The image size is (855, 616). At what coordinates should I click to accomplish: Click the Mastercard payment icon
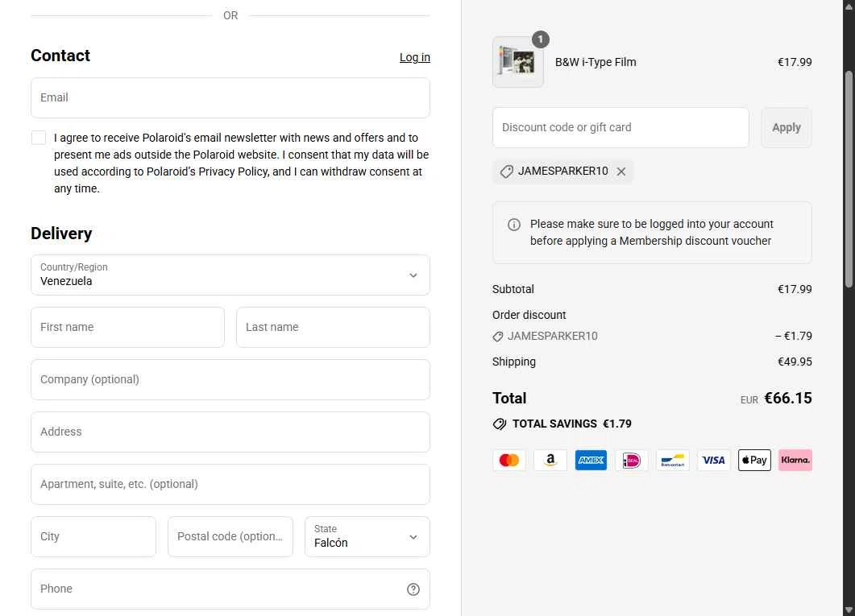[508, 461]
